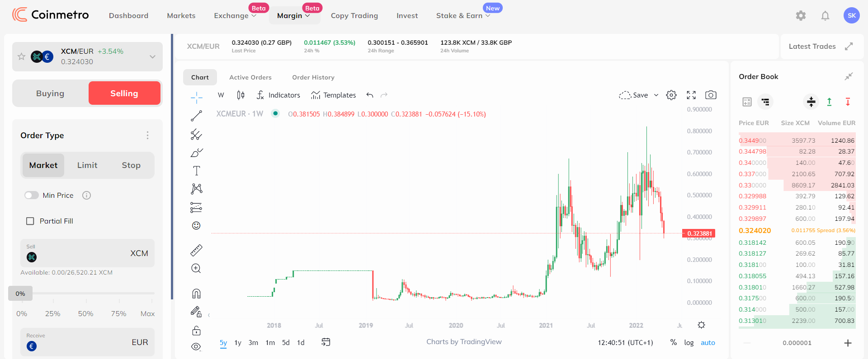The image size is (868, 359).
Task: Open Order Type options menu
Action: (x=147, y=135)
